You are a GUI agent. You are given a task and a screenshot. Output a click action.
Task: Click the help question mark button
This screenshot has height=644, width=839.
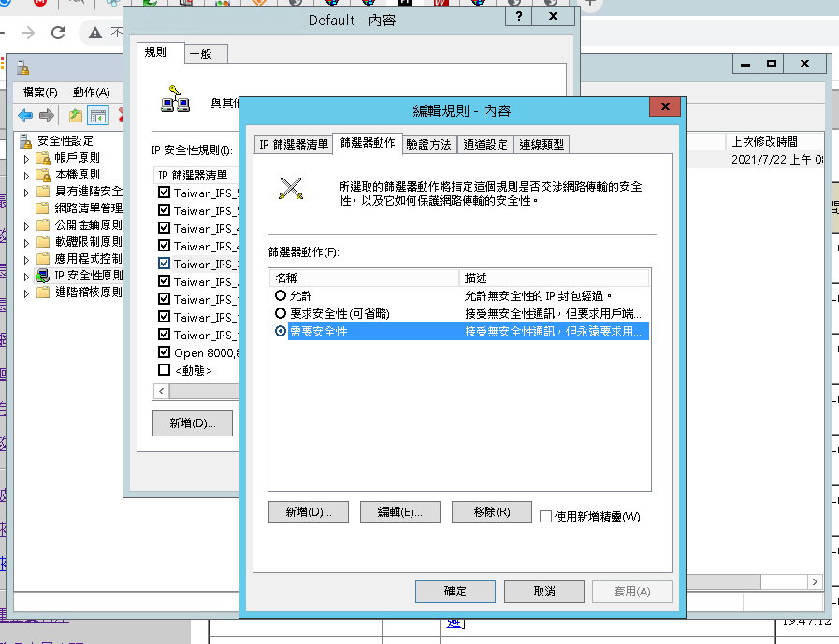[x=516, y=17]
